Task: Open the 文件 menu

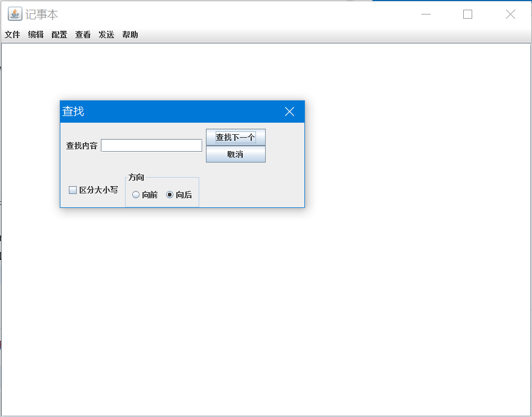Action: (x=12, y=34)
